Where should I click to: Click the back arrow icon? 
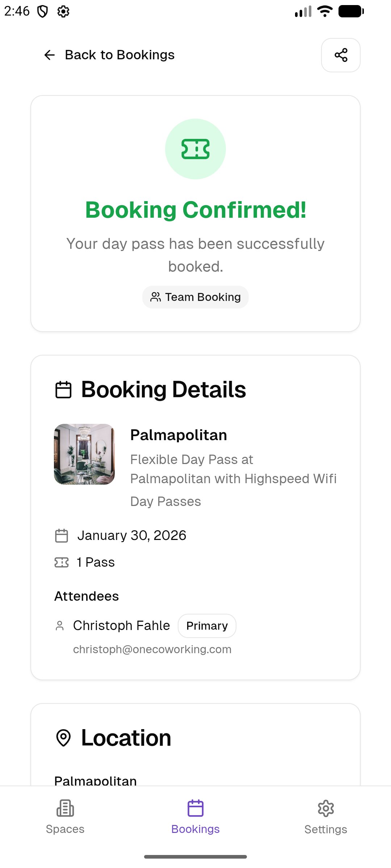click(x=49, y=55)
